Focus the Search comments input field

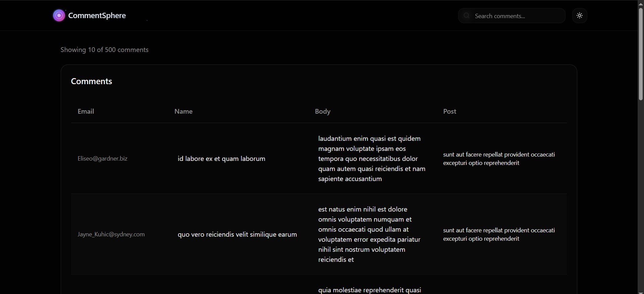512,16
